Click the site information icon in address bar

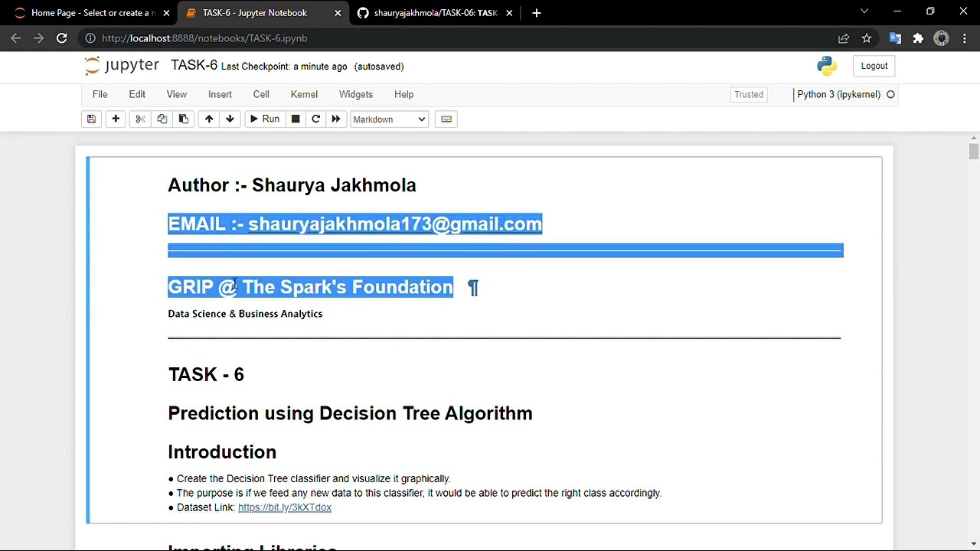tap(90, 38)
